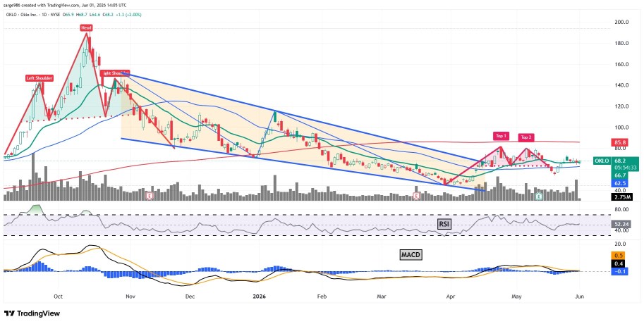Click the RSI indicator label
This screenshot has height=324, width=644.
pos(444,224)
